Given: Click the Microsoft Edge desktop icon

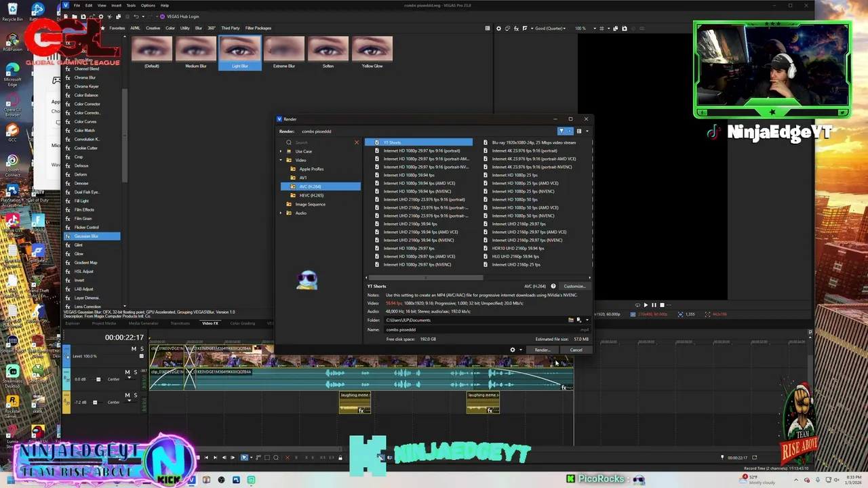Looking at the screenshot, I should pos(12,75).
